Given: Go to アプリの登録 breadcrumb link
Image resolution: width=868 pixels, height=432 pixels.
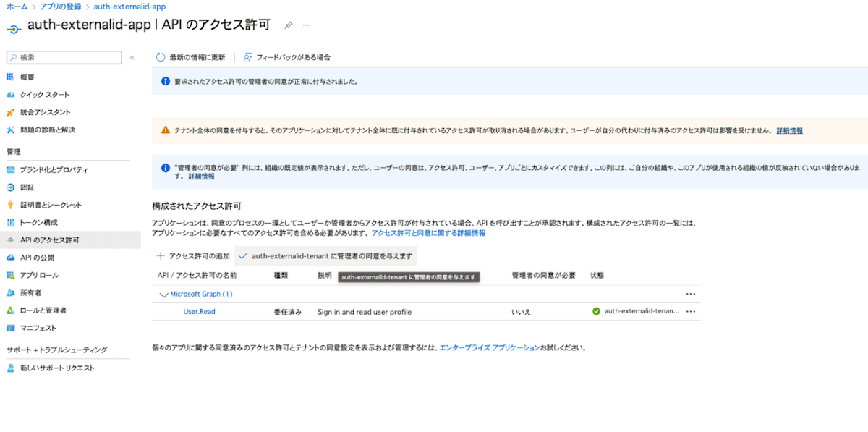Looking at the screenshot, I should (x=59, y=7).
